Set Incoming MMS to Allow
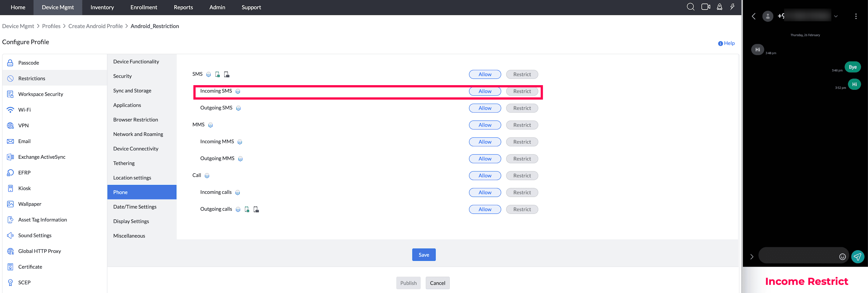 pos(485,142)
